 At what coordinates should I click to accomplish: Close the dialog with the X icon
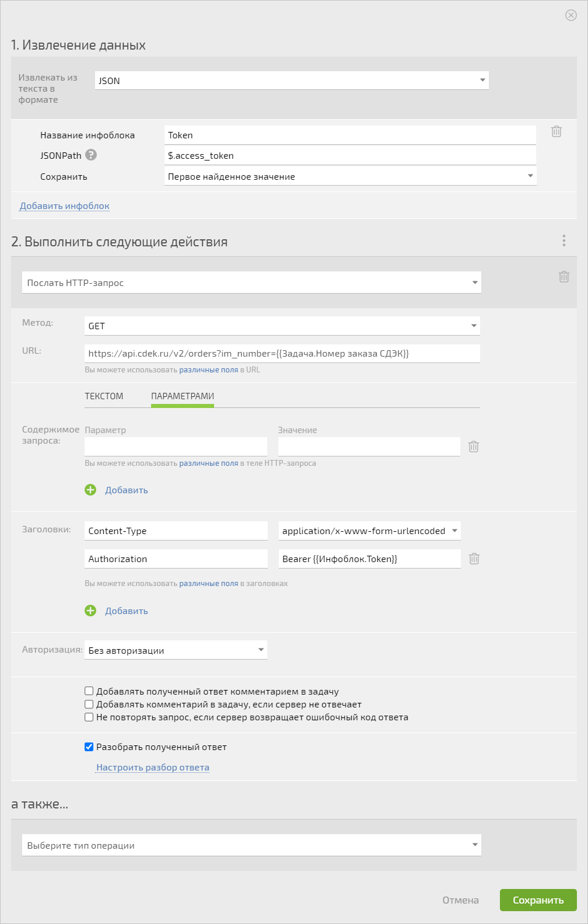click(571, 15)
